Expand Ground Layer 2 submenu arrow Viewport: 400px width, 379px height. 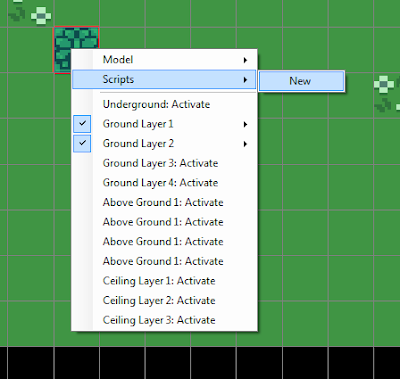pos(245,144)
